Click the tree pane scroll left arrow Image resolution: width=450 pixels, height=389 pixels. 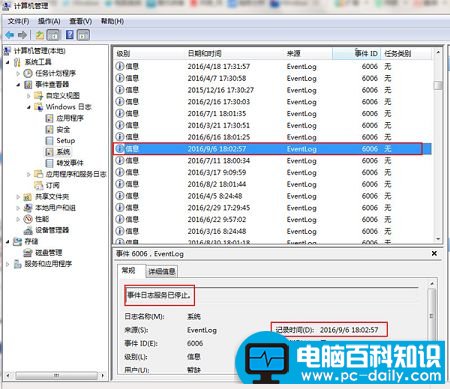pyautogui.click(x=8, y=376)
